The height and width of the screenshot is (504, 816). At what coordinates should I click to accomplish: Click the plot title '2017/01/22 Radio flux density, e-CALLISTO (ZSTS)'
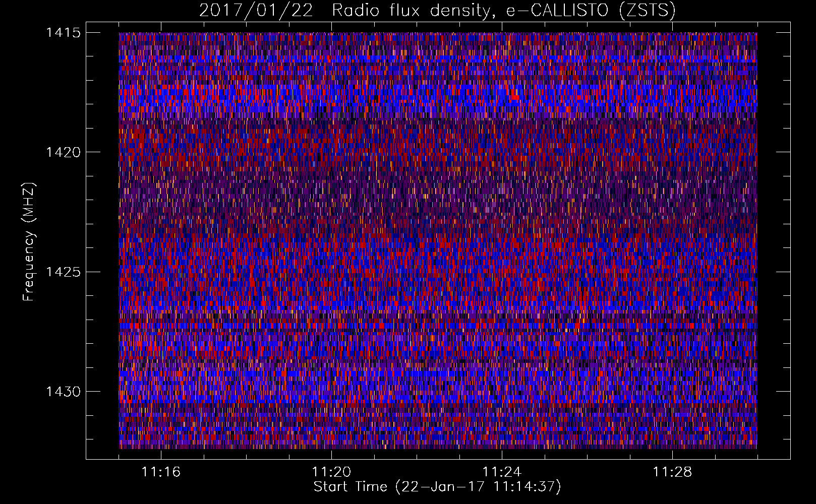click(437, 10)
